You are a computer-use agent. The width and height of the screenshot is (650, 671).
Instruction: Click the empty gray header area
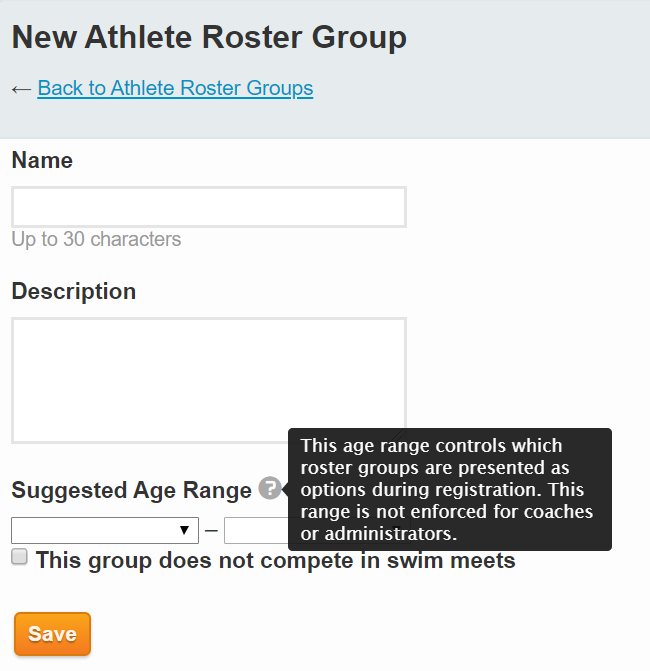(513, 68)
